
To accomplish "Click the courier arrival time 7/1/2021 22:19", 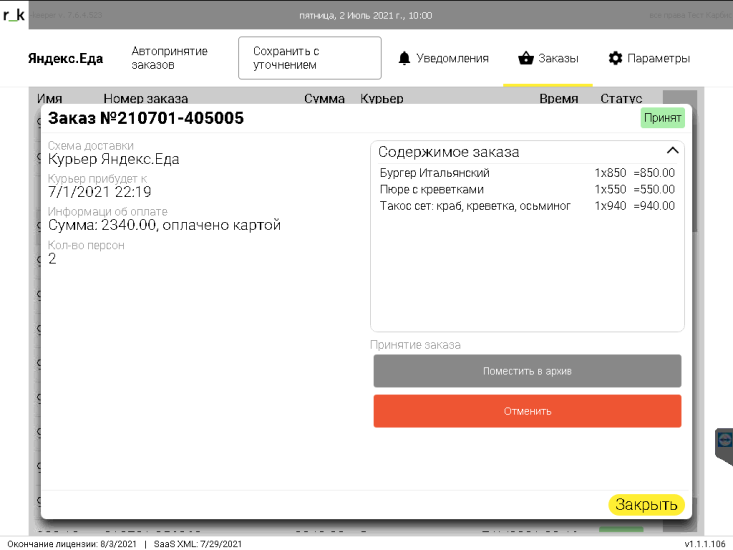I will tap(100, 192).
